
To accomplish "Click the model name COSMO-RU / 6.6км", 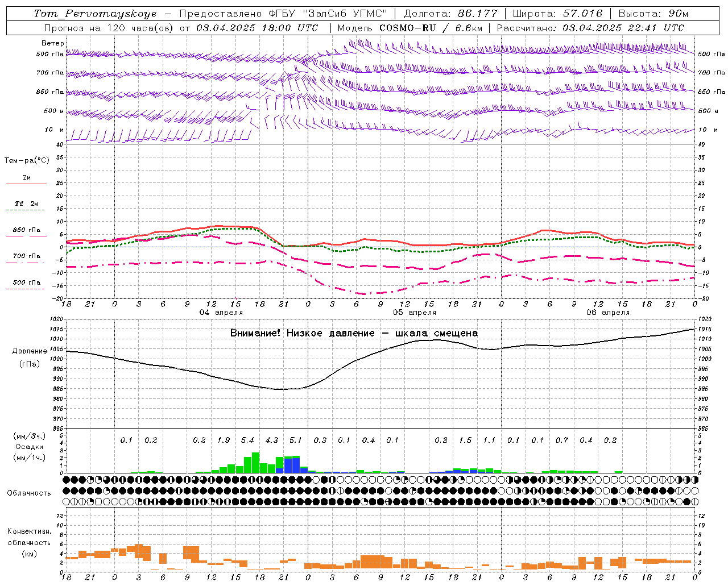I will pyautogui.click(x=431, y=28).
